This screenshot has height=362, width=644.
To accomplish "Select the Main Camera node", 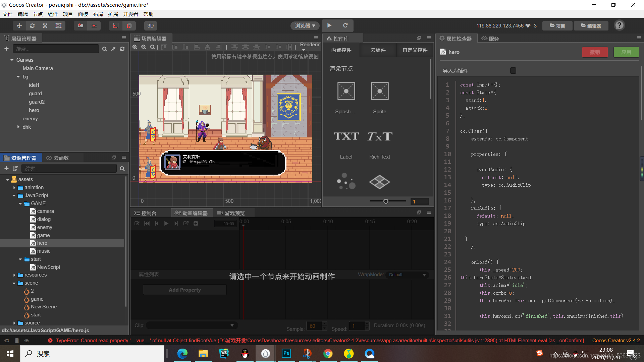I will 38,68.
